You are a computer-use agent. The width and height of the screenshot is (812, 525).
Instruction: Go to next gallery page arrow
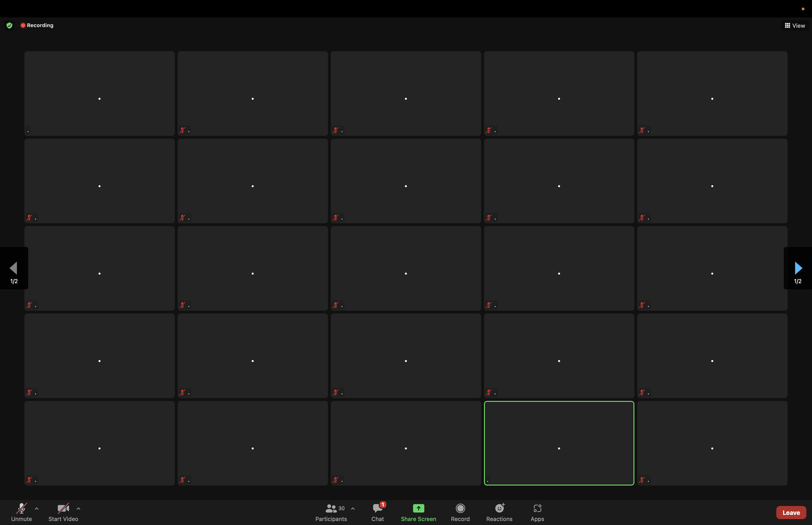click(798, 268)
